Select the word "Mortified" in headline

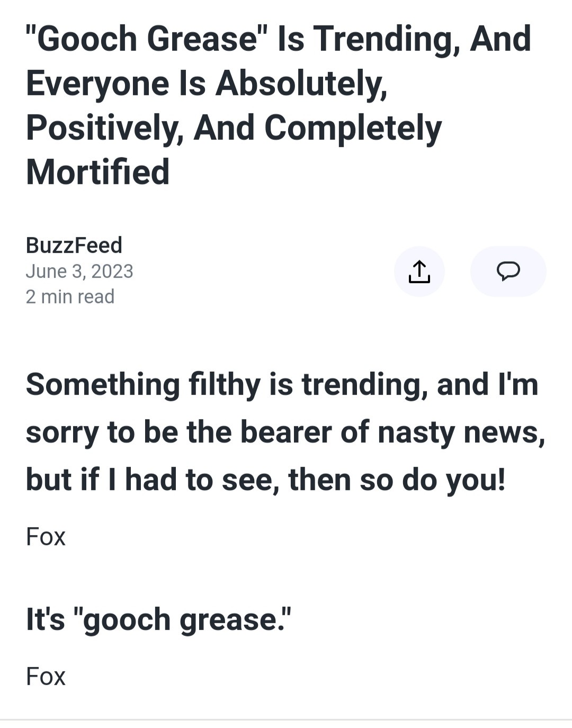coord(98,172)
